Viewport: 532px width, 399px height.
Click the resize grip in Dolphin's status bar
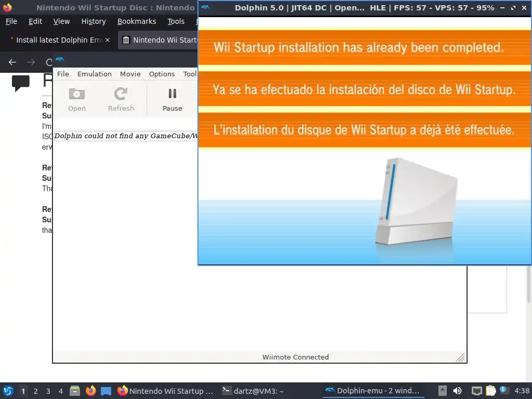[460, 357]
